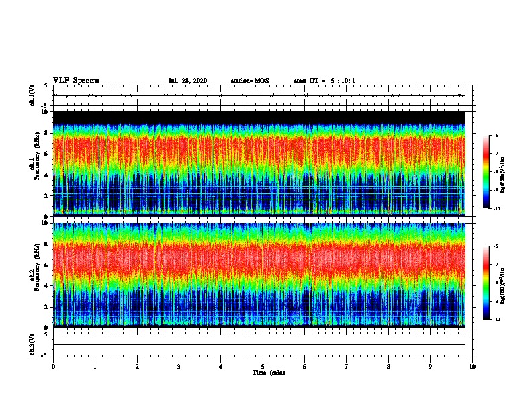This screenshot has width=532, height=411.
Task: Click the ch.3 flat voltage trace
Action: click(x=259, y=345)
